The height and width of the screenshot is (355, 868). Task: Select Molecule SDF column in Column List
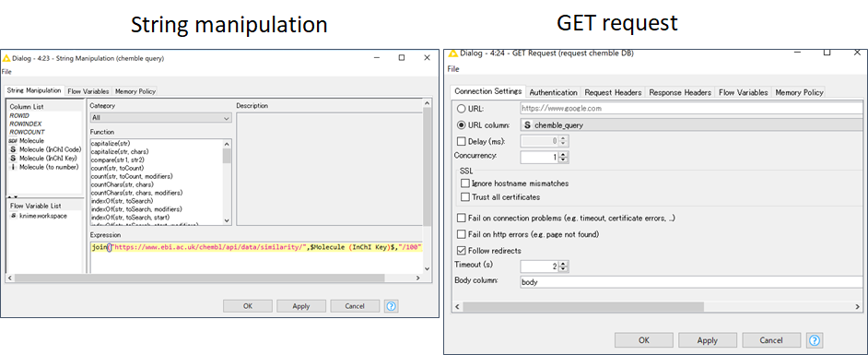point(27,141)
